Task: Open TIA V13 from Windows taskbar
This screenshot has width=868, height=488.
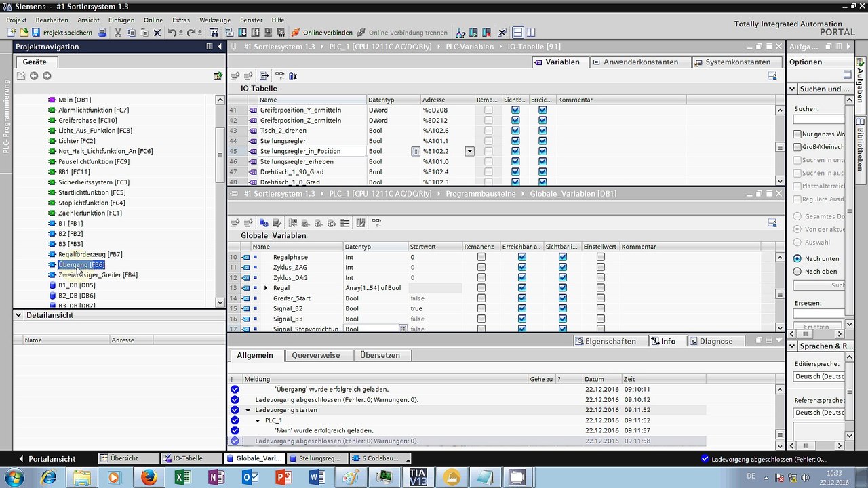Action: [x=418, y=477]
